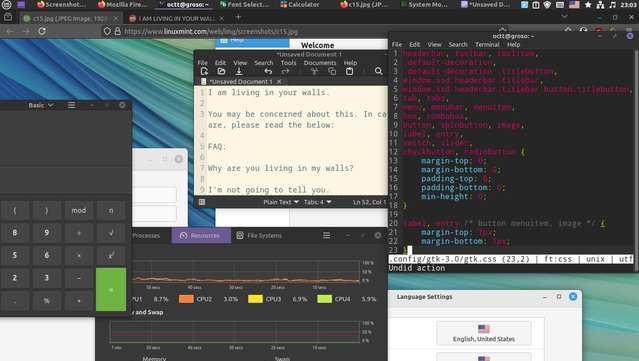This screenshot has width=639, height=361.
Task: Toggle the side pane from the editor status bar
Action: [x=202, y=202]
